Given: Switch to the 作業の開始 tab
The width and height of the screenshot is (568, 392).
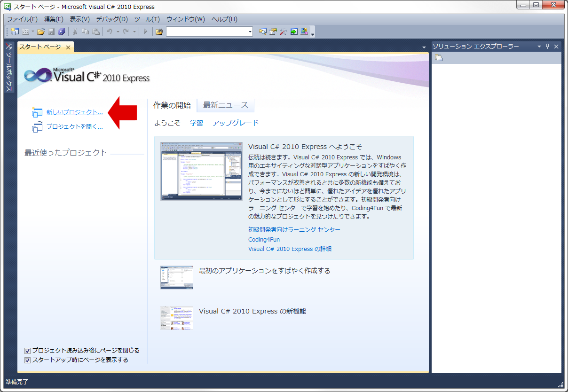Looking at the screenshot, I should pos(172,105).
